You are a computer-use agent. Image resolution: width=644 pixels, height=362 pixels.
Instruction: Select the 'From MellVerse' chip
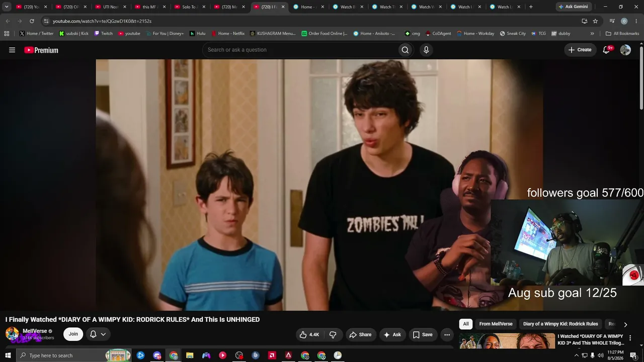tap(496, 324)
